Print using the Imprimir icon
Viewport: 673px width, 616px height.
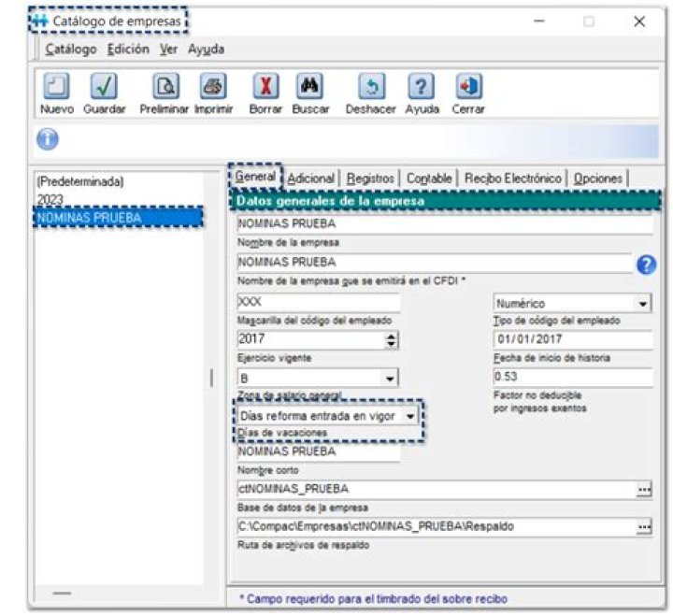213,87
